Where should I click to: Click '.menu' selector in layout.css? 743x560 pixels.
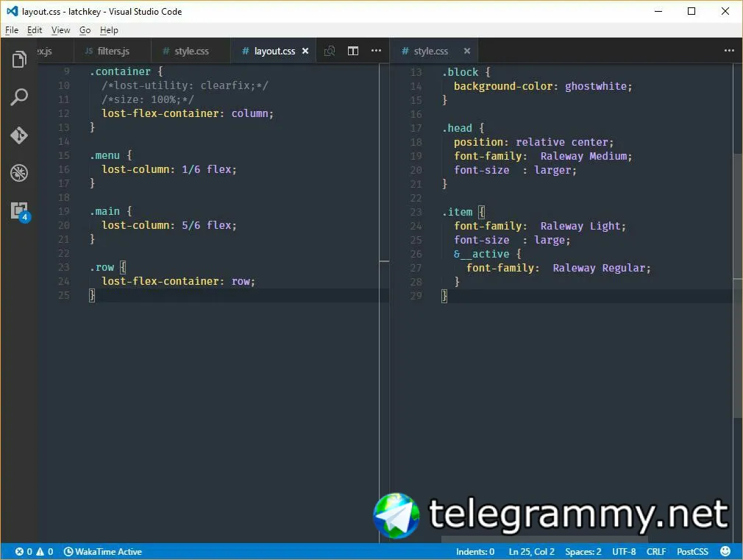104,155
